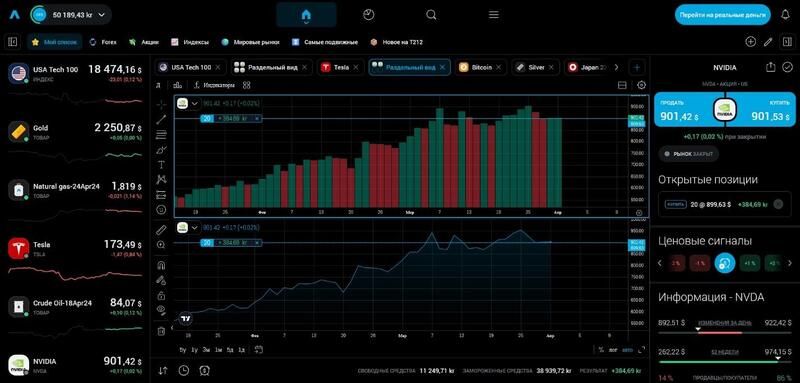Switch to Tesla chart tab
This screenshot has height=383, width=800.
click(x=340, y=67)
